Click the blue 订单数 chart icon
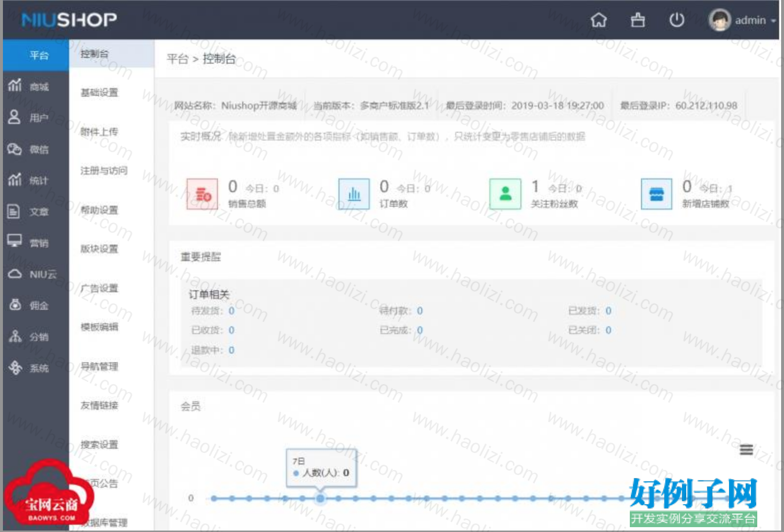Viewport: 784px width, 532px height. [x=354, y=194]
